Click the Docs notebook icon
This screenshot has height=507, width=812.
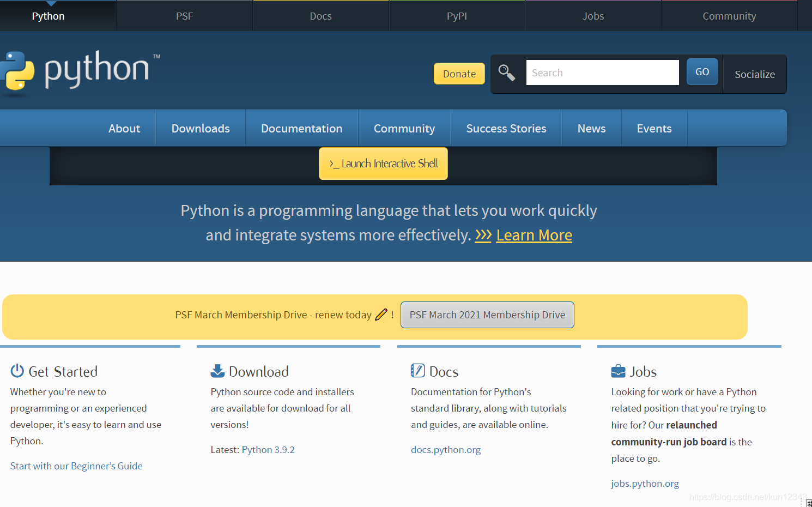[x=418, y=371]
